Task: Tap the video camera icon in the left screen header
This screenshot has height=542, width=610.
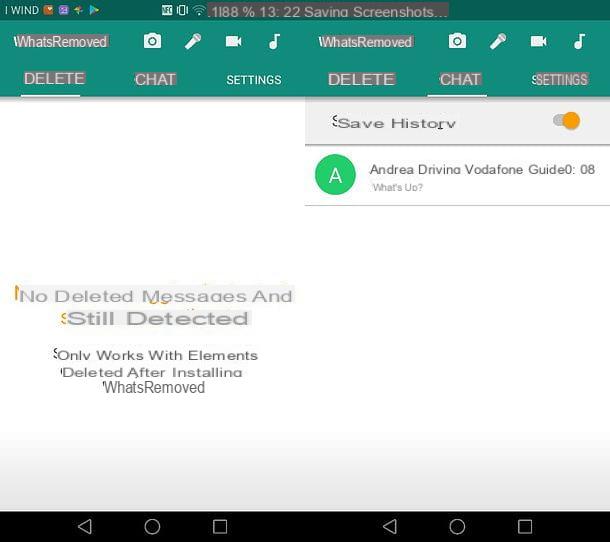Action: (x=233, y=41)
